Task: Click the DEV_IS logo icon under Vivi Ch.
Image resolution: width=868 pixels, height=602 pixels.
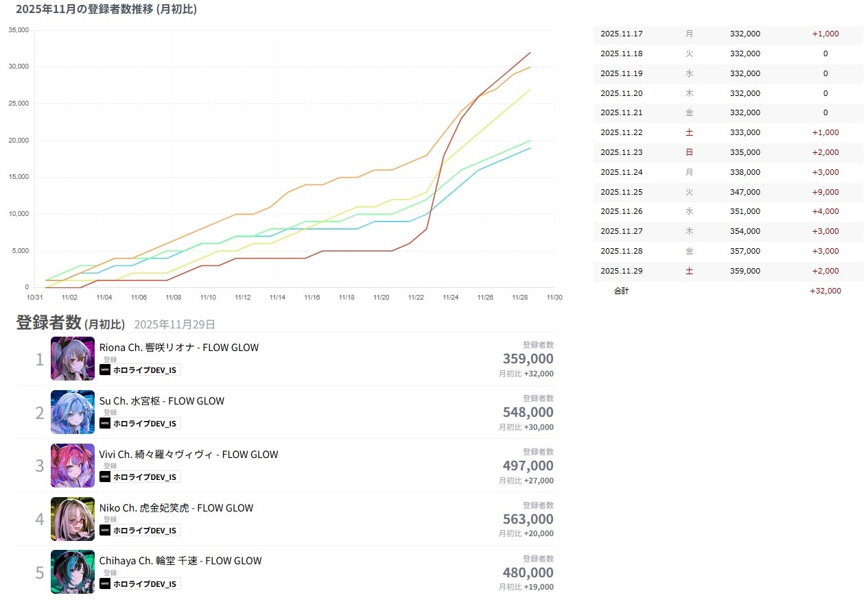Action: click(105, 477)
